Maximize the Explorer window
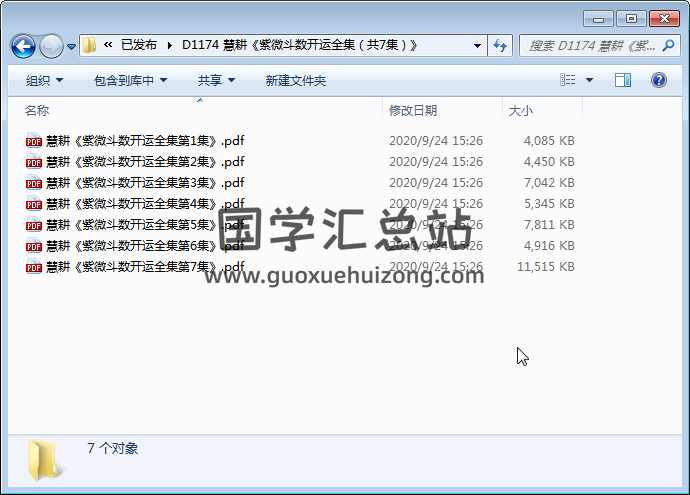 tap(631, 18)
